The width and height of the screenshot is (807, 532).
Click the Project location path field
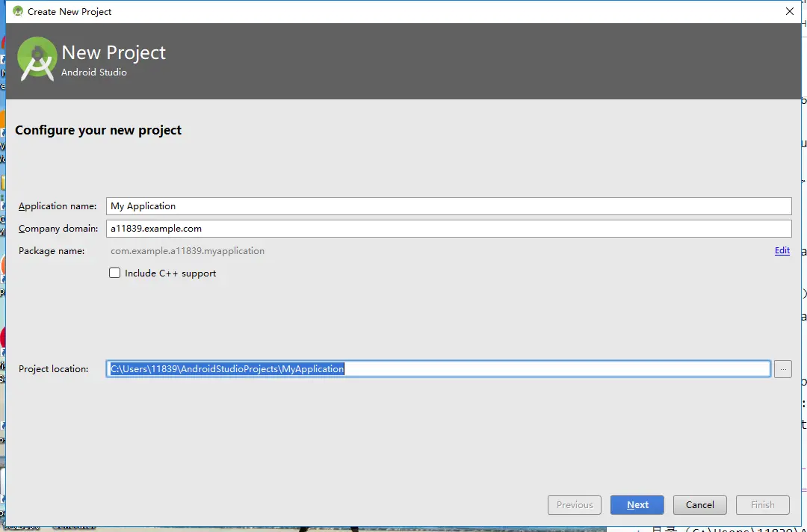coord(439,369)
